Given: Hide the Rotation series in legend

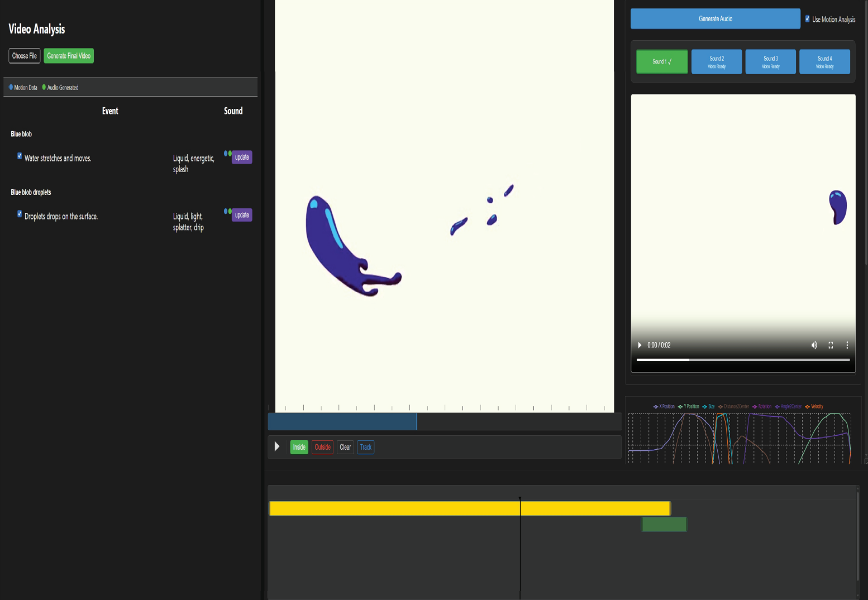Looking at the screenshot, I should (x=762, y=407).
